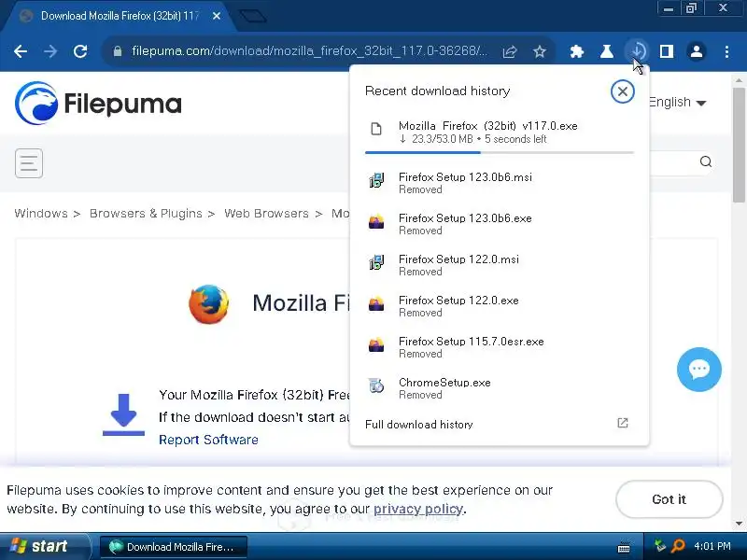Click the page vertical scrollbar thumb

pyautogui.click(x=739, y=145)
